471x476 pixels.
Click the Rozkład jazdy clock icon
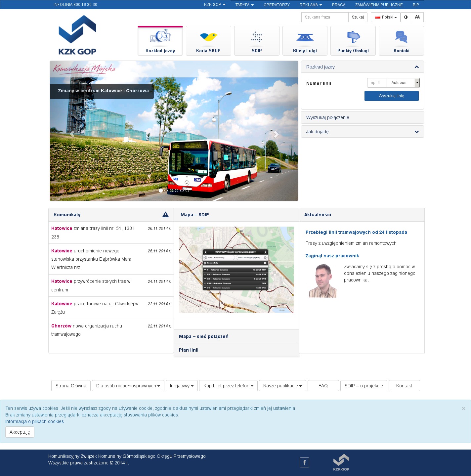(160, 36)
